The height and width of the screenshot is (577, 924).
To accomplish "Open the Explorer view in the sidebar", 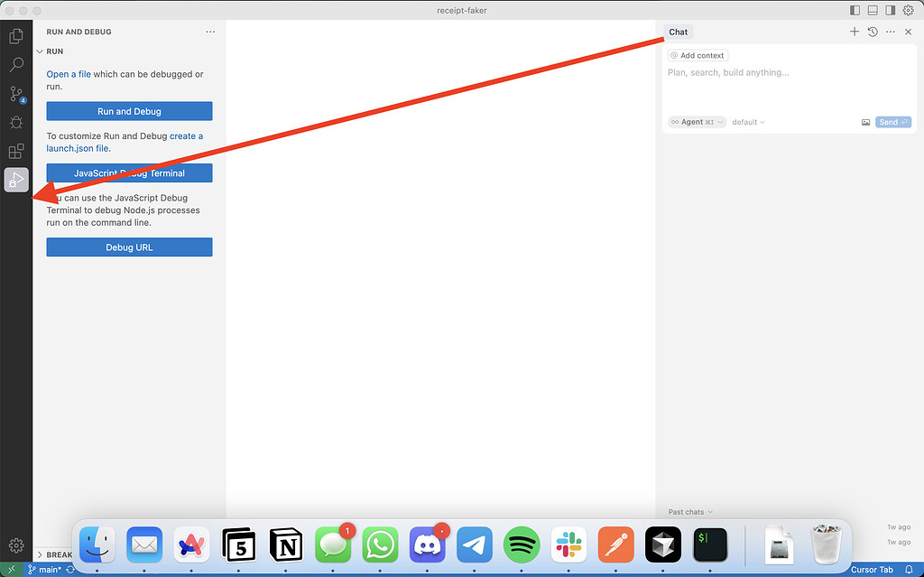I will pyautogui.click(x=15, y=35).
